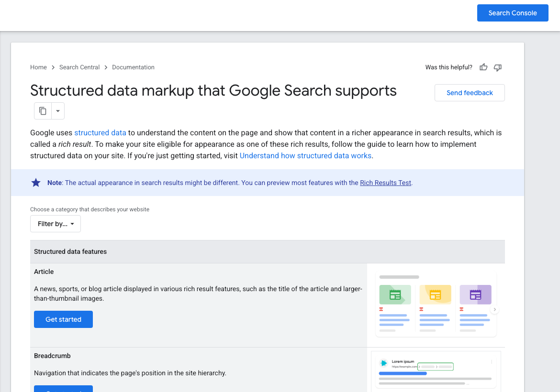Click the thumbs up helpful icon
The height and width of the screenshot is (392, 560).
(483, 67)
